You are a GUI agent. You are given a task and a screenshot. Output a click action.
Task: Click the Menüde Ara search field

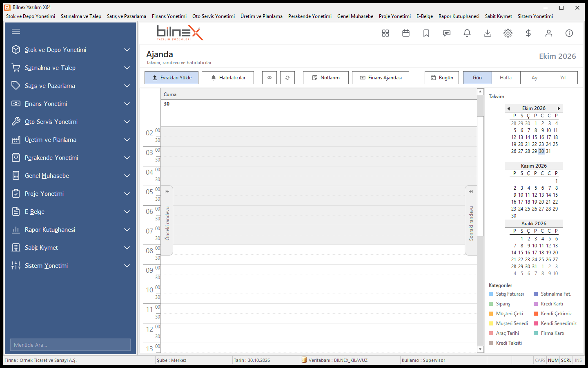coord(70,345)
